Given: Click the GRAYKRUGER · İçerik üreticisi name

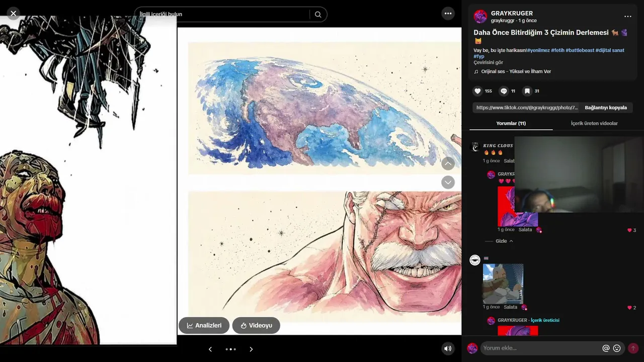Looking at the screenshot, I should tap(528, 320).
